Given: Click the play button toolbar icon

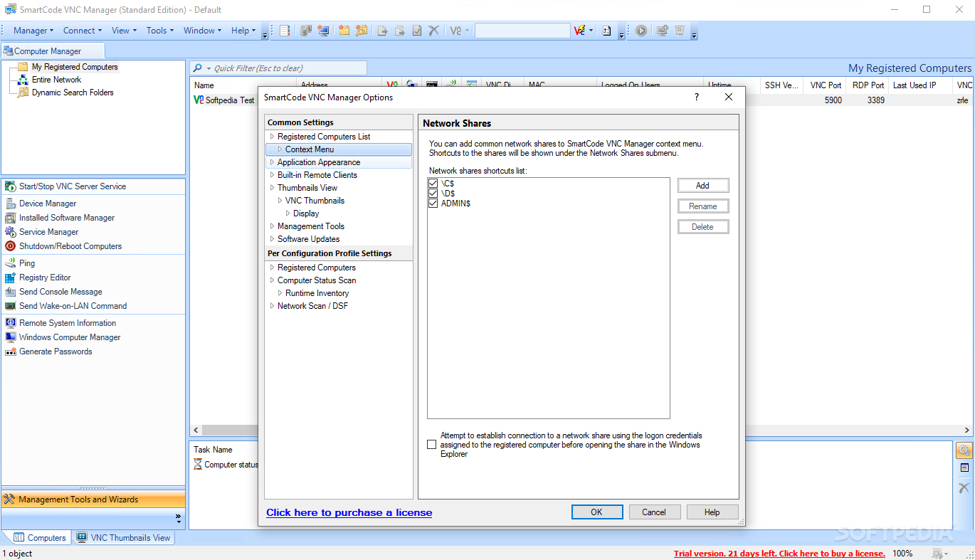Looking at the screenshot, I should [x=641, y=31].
